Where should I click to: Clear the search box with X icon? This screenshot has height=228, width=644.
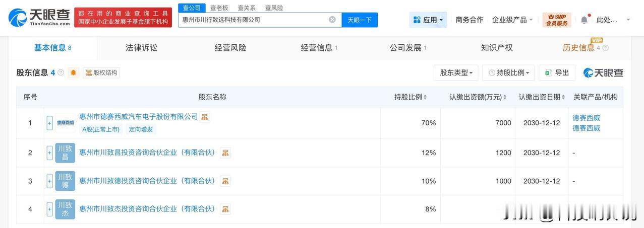[x=332, y=20]
